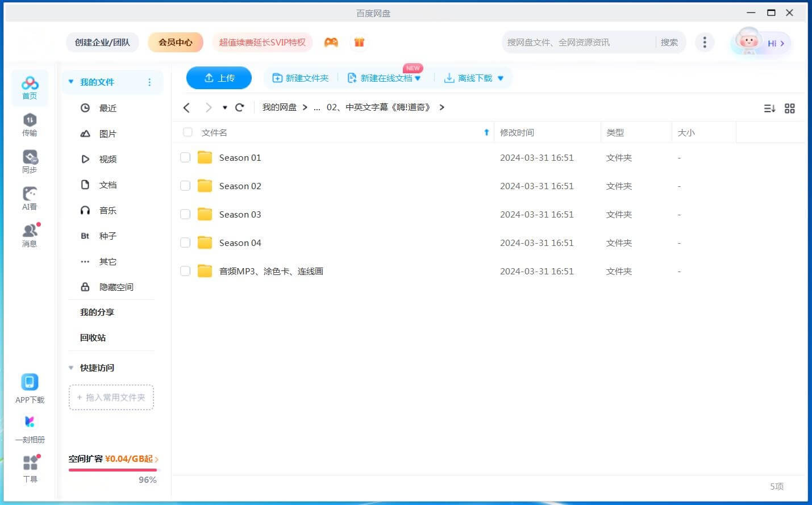Toggle the select-all checkbox beside 文件名

(188, 132)
